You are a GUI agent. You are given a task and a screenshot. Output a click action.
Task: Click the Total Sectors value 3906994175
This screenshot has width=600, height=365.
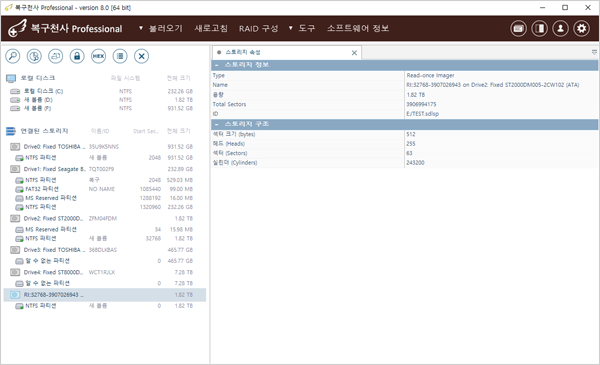pos(421,104)
